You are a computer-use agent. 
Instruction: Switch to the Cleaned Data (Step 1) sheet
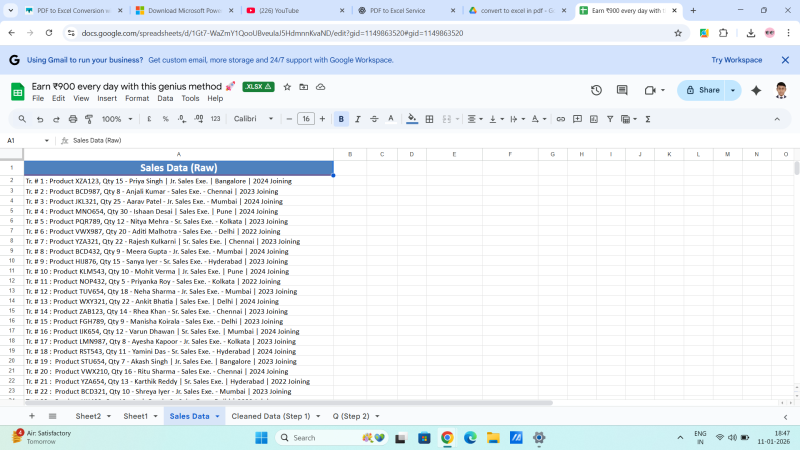coord(270,416)
